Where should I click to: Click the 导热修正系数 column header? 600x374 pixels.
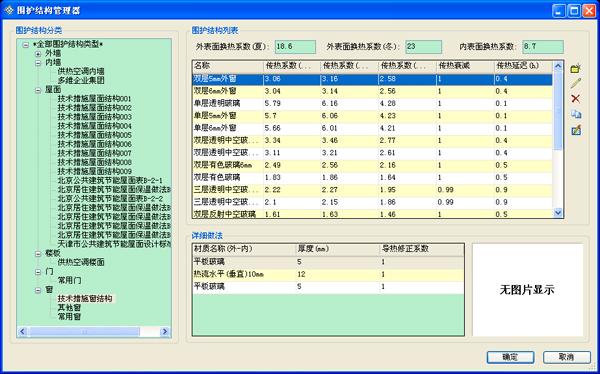[421, 248]
